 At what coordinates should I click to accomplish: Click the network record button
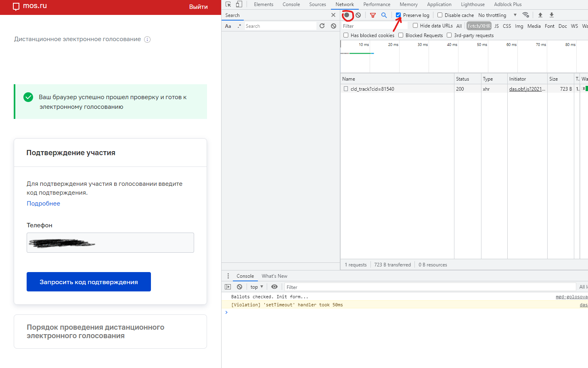pyautogui.click(x=347, y=15)
